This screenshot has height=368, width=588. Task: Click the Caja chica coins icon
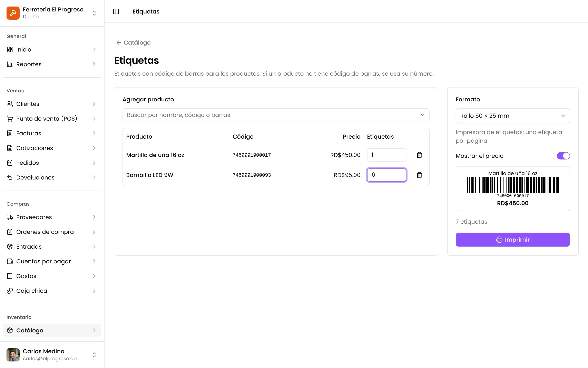[x=10, y=291]
